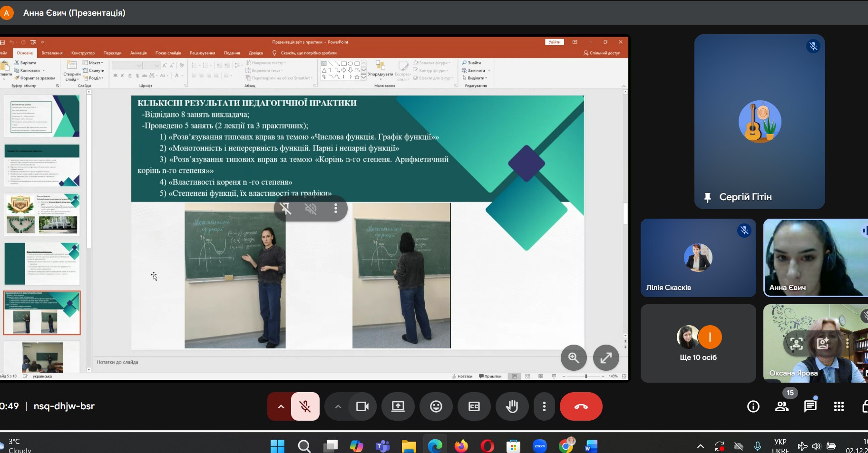
Task: Expand the presentation to full screen
Action: (x=606, y=357)
